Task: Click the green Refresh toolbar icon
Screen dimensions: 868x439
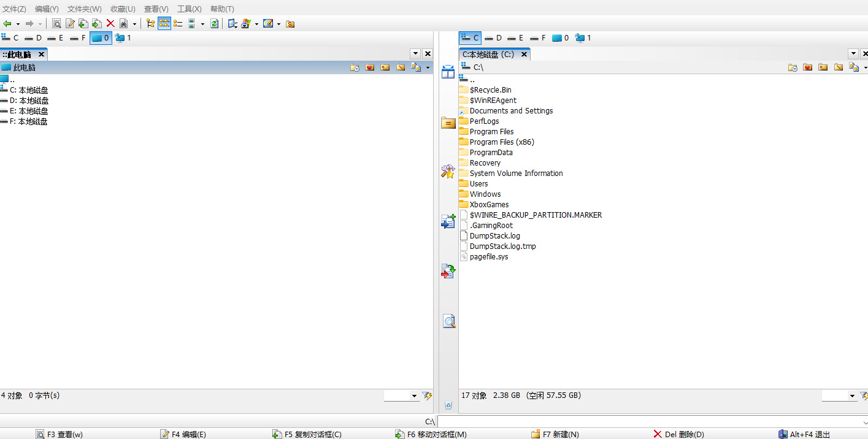Action: click(214, 23)
